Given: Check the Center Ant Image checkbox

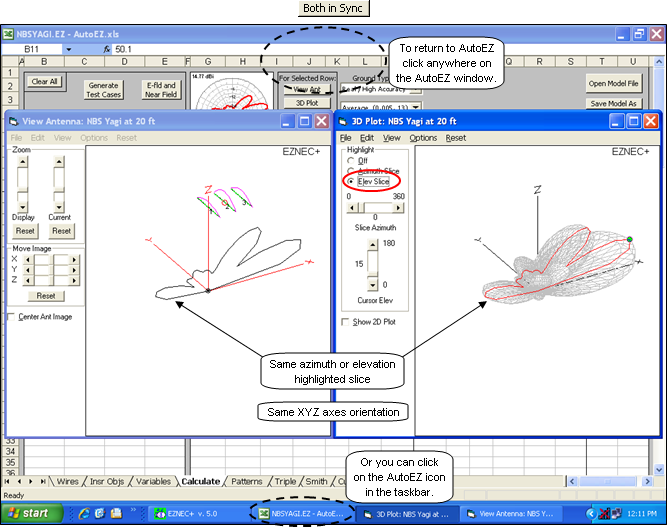Looking at the screenshot, I should click(11, 317).
